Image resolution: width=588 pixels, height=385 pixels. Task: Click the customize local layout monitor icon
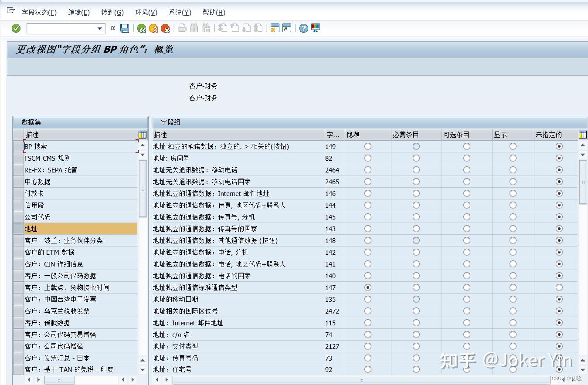click(x=315, y=28)
